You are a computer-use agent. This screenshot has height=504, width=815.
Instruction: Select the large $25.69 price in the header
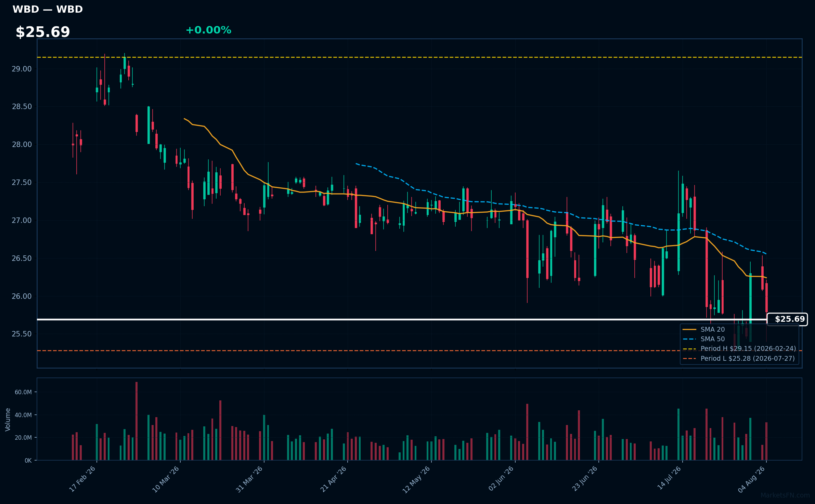point(43,32)
